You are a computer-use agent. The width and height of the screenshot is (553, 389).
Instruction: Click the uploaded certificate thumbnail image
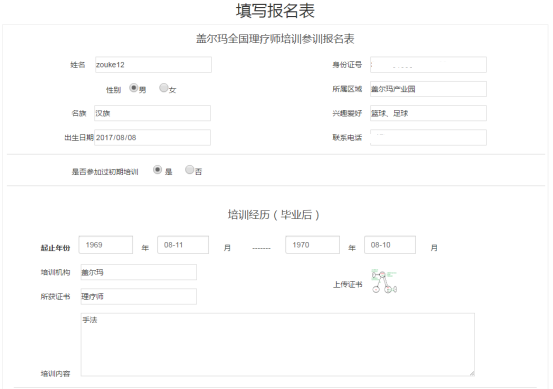[384, 281]
